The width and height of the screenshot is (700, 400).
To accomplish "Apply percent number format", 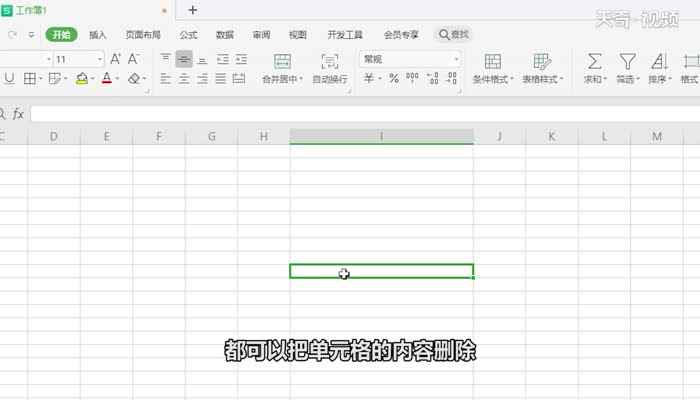I will tap(394, 79).
